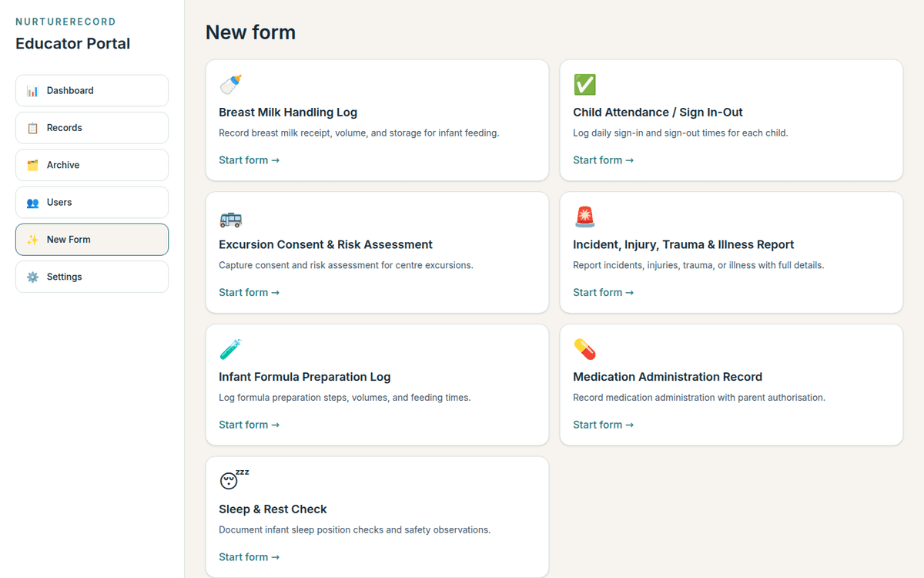Click the siren icon on Incident Report card
The height and width of the screenshot is (578, 924).
584,217
